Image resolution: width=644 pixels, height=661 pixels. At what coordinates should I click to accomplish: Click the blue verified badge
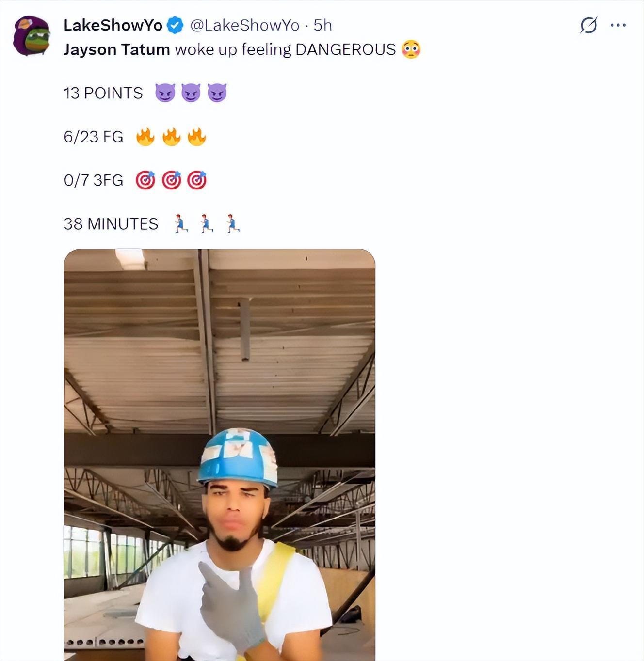point(175,25)
